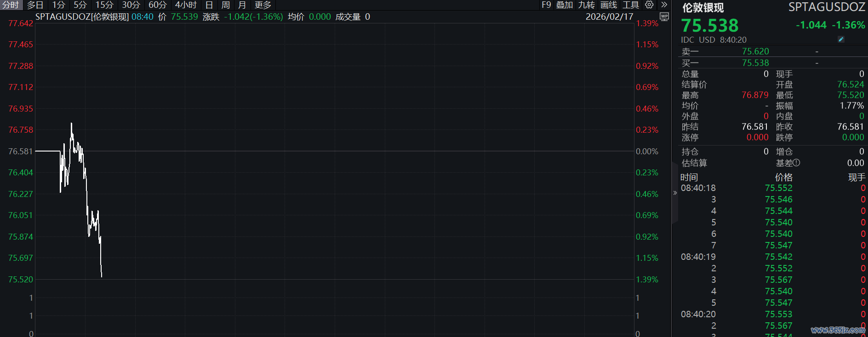The width and height of the screenshot is (868, 337).
Task: Select the 60分 timeframe
Action: coord(157,5)
